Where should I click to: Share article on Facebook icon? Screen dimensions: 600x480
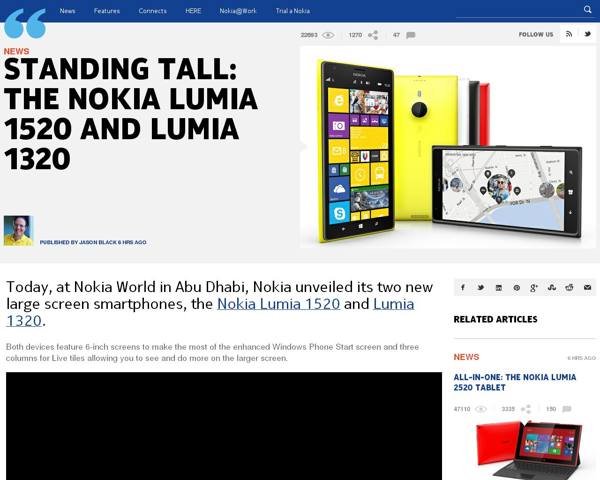tap(463, 287)
